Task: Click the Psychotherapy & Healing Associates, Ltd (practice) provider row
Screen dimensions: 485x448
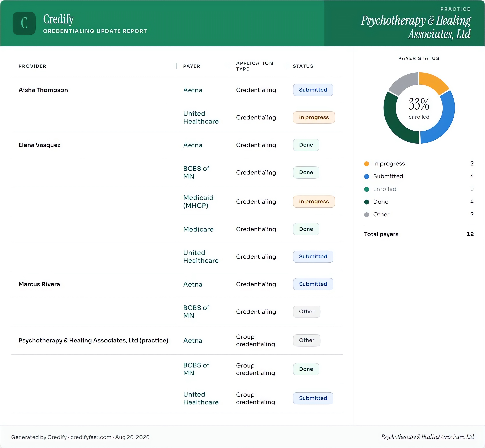Action: pos(93,341)
